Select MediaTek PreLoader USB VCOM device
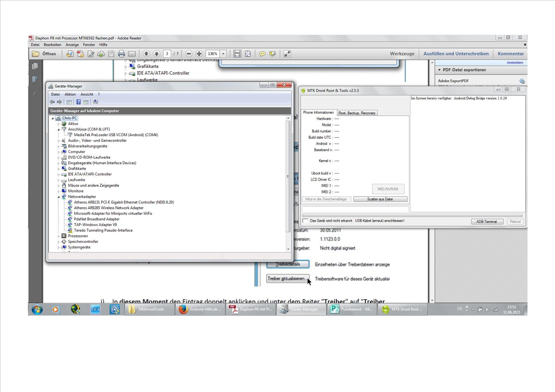Screen dimensions: 555x392 click(x=116, y=135)
